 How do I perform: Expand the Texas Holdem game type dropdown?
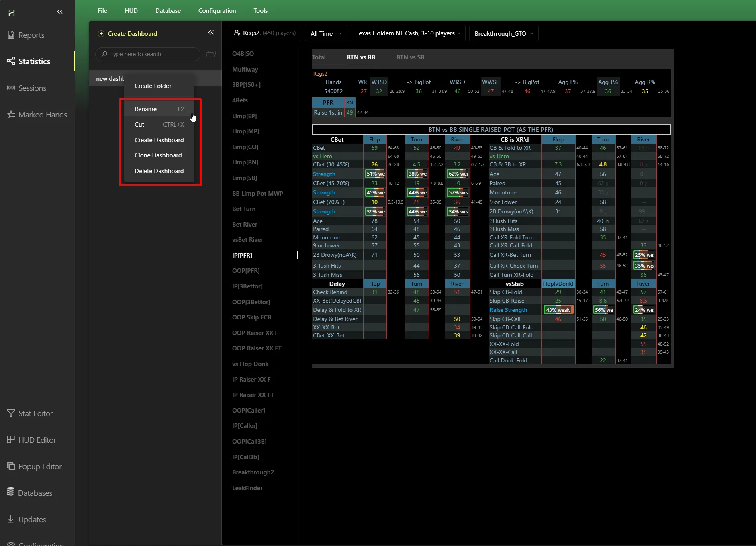point(408,33)
